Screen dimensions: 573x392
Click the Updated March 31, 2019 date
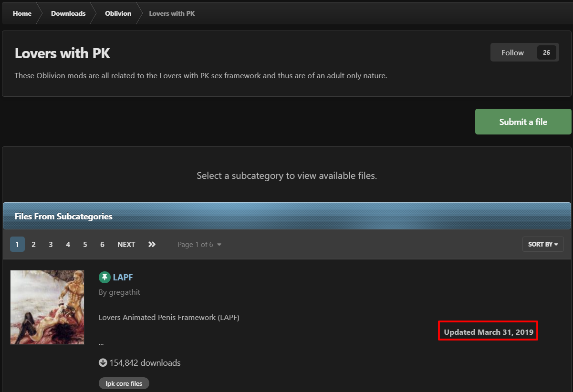point(489,332)
